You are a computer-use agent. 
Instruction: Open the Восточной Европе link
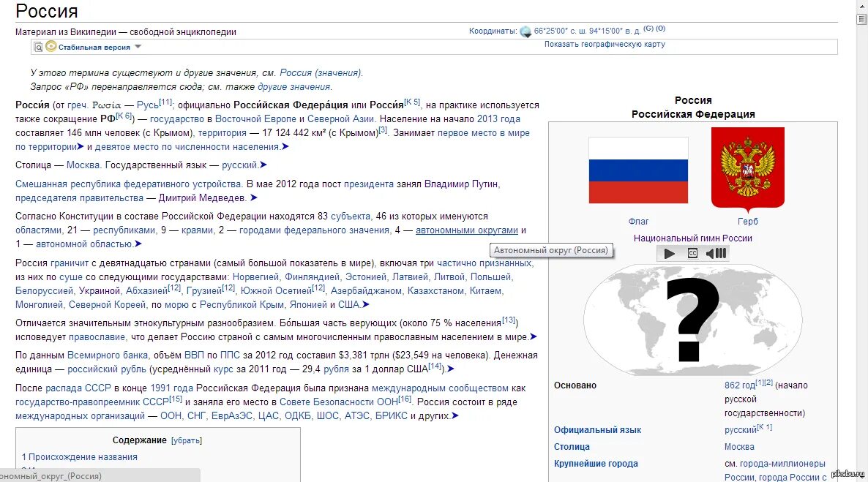tap(255, 118)
